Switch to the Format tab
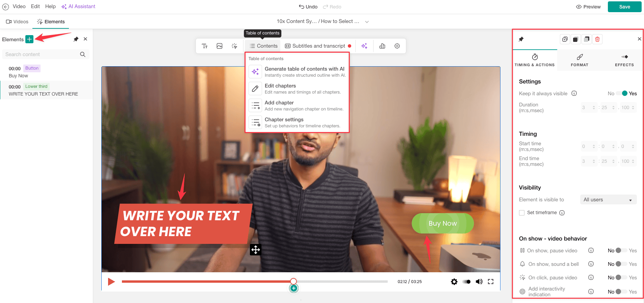This screenshot has width=644, height=303. [579, 60]
